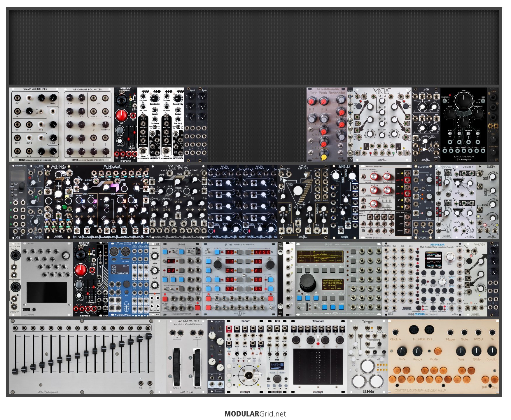Click the black Teletype screen
The width and height of the screenshot is (511, 420).
[46, 292]
